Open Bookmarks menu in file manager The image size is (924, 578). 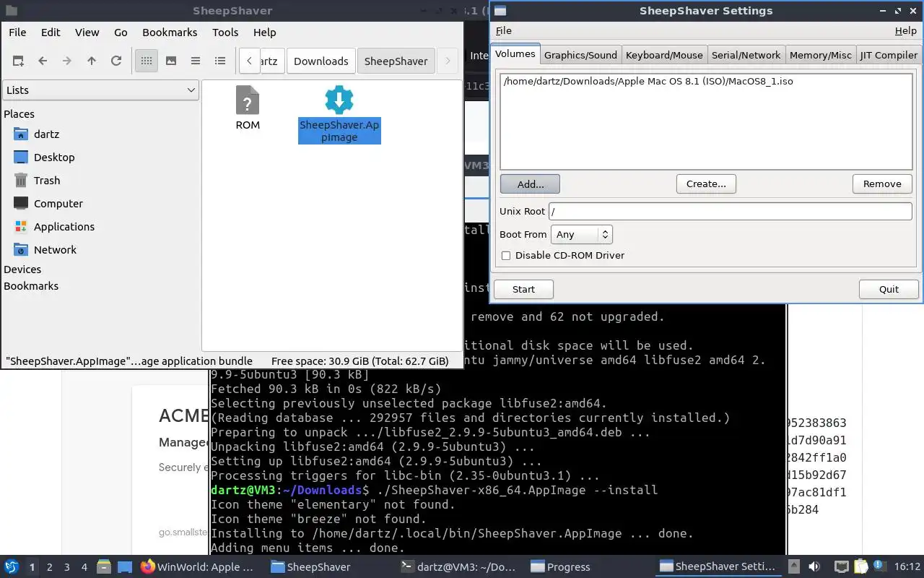170,33
